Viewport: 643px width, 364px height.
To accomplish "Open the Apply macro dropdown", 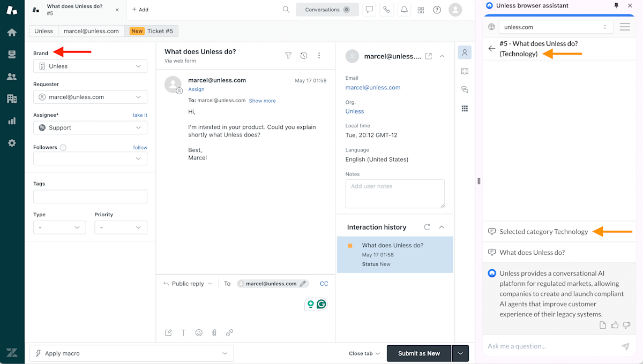I will coord(131,353).
